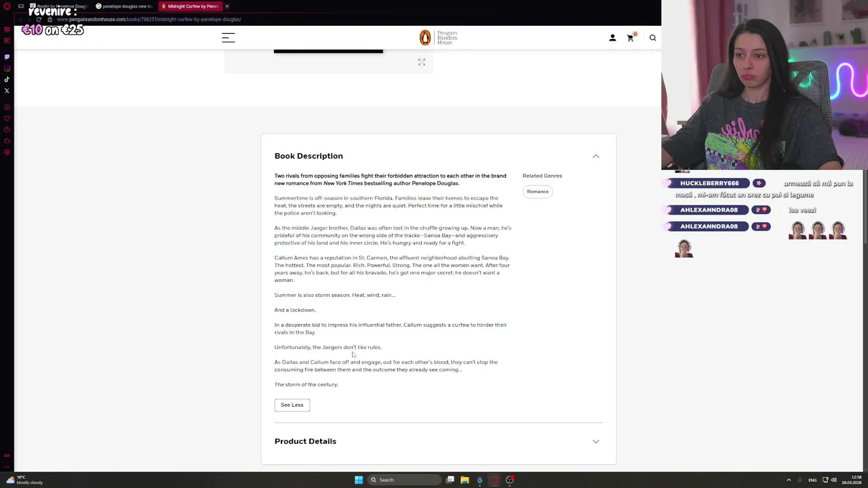
Task: Click the Windows taskbar Search box
Action: tap(403, 480)
